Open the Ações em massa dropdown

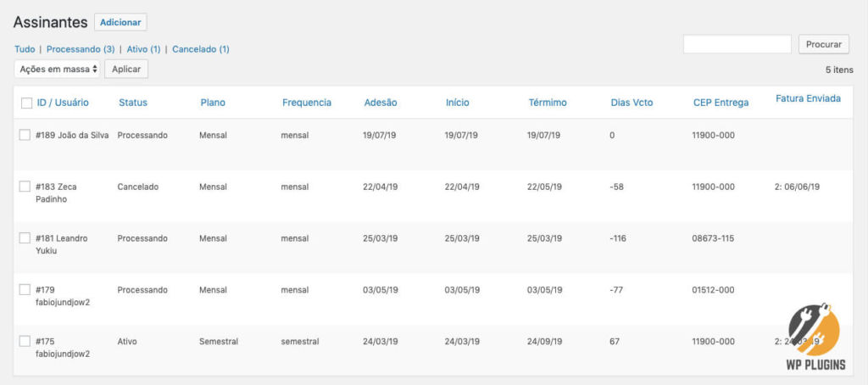tap(58, 70)
